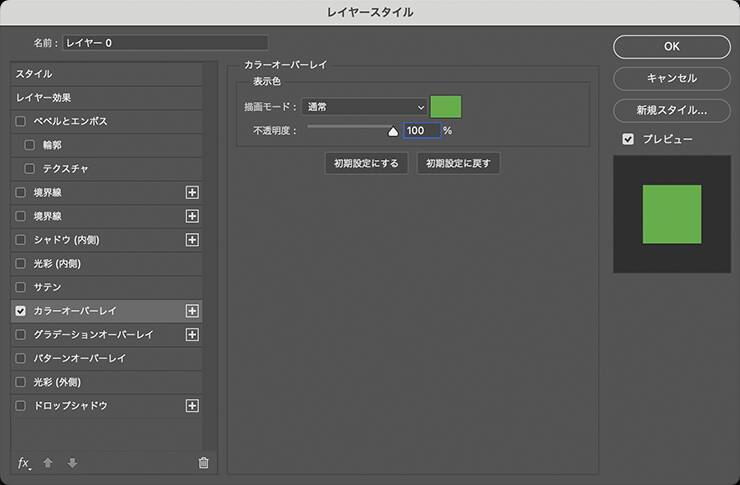Viewport: 740px width, 485px height.
Task: Select レイヤー効果 in the left list
Action: (106, 98)
